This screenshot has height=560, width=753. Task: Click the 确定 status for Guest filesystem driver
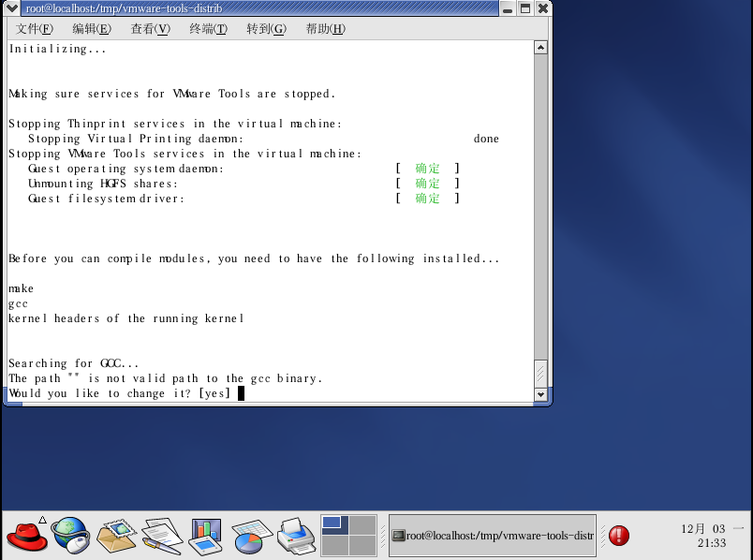coord(427,198)
